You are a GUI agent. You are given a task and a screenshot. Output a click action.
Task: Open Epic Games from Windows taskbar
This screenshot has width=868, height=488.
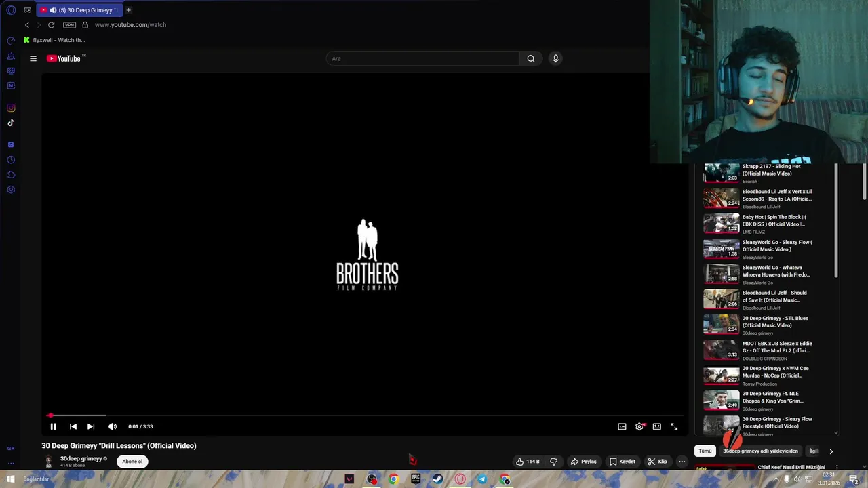tap(416, 479)
